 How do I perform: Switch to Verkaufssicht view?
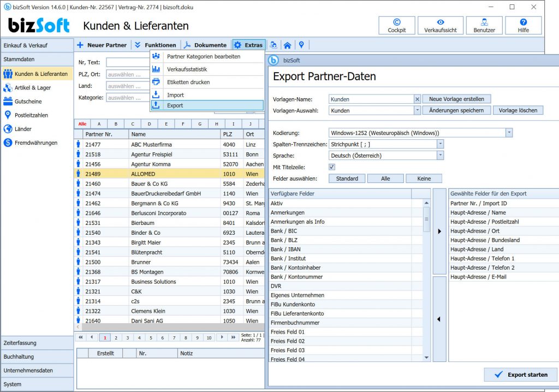(x=441, y=26)
